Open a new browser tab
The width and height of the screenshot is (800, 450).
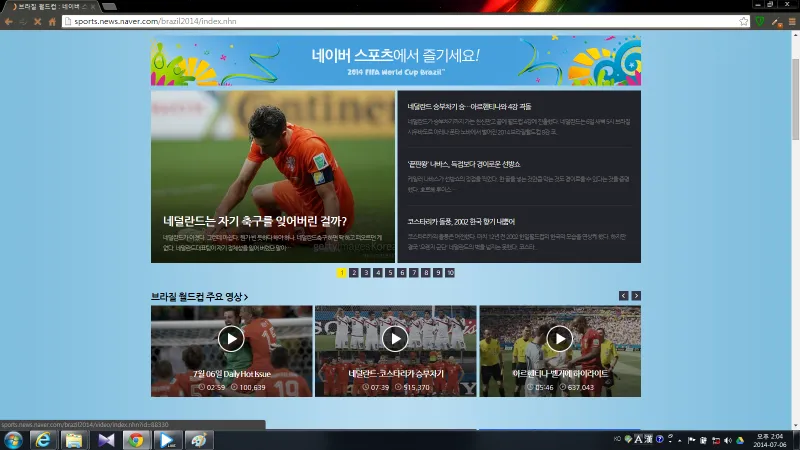coord(109,7)
